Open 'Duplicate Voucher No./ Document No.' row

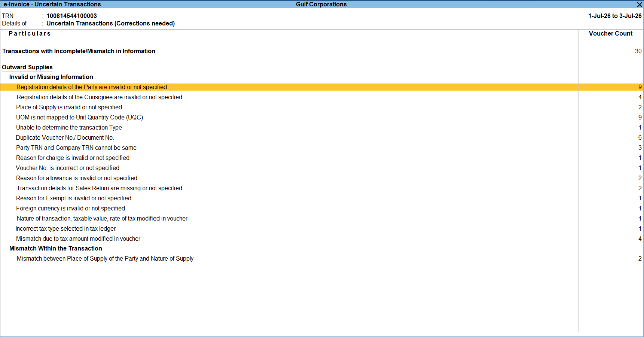pos(322,137)
